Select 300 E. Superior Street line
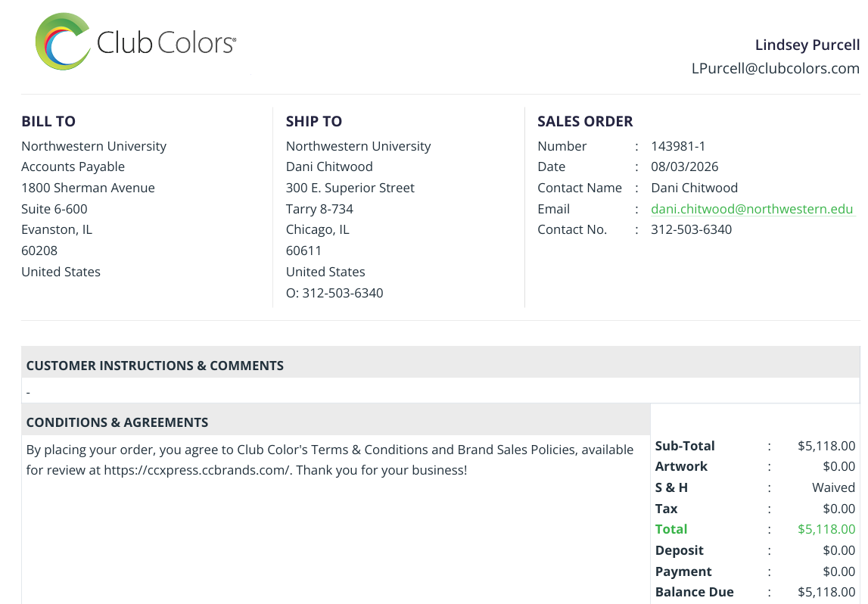868x604 pixels. [x=350, y=188]
